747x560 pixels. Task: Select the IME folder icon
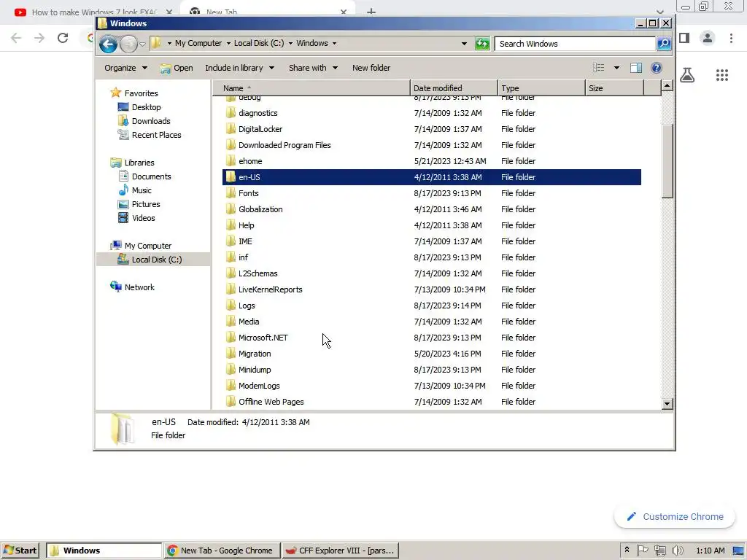[231, 241]
